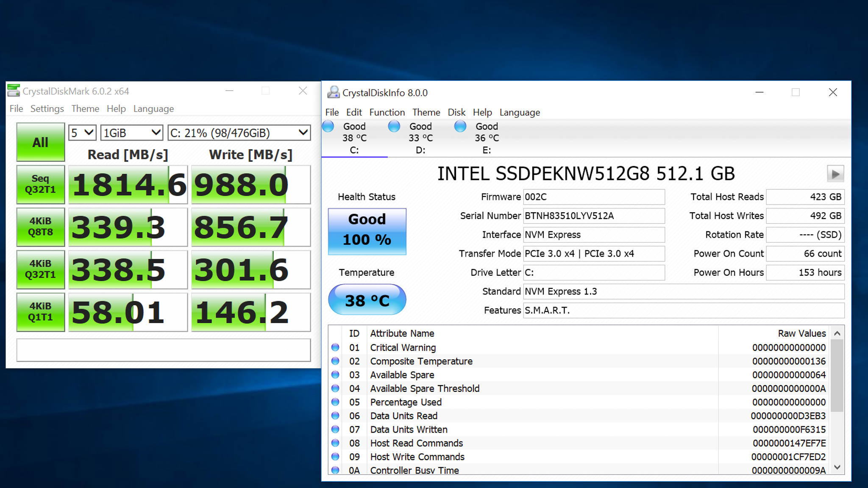Select the D: drive tab at 33 °C

420,138
